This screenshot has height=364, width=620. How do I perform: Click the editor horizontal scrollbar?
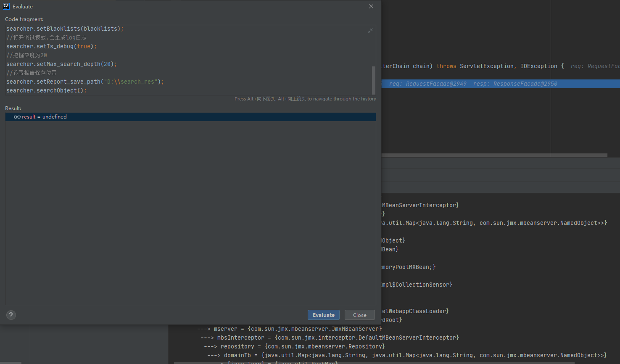tap(494, 155)
